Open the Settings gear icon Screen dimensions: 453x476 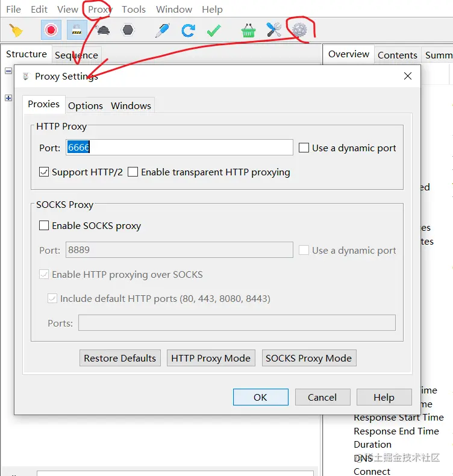(x=299, y=30)
